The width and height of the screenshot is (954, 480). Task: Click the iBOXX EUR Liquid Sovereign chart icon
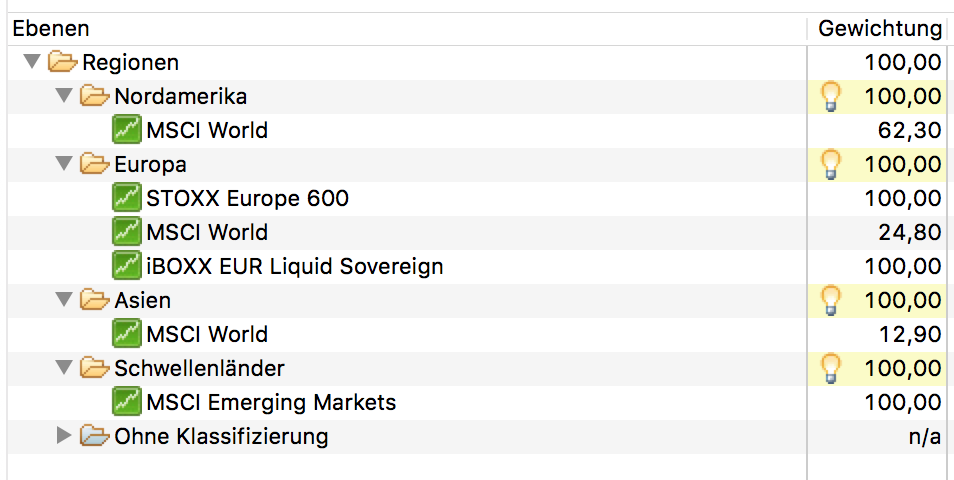pos(126,266)
